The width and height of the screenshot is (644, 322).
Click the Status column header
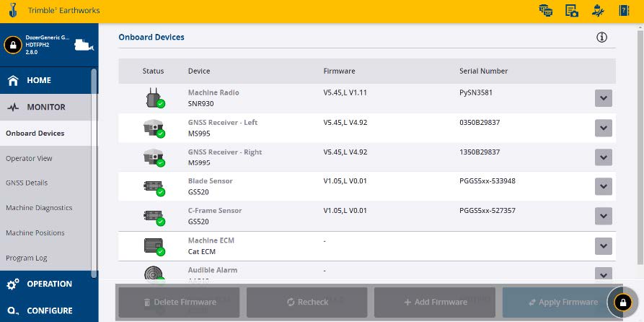coord(153,71)
